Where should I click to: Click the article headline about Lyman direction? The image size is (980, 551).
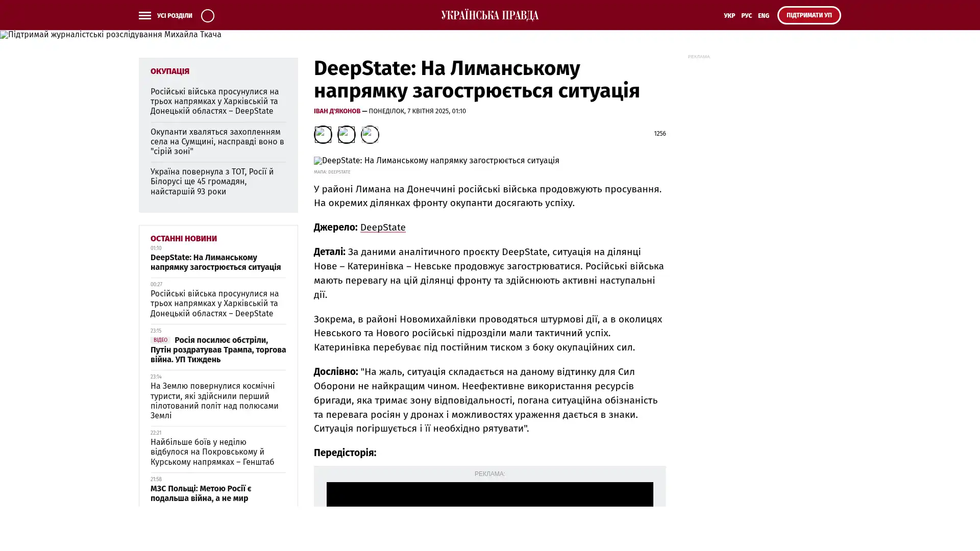[x=477, y=80]
